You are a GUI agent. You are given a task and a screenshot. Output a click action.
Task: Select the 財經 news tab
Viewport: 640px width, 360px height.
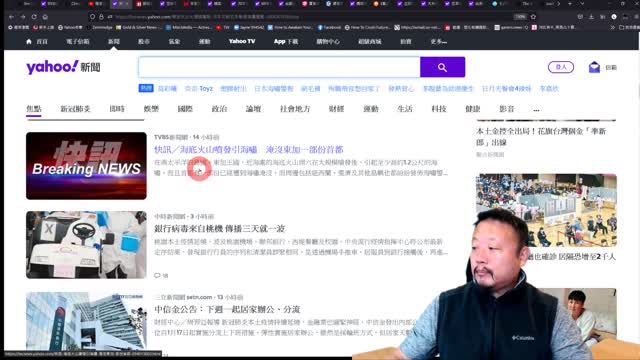pyautogui.click(x=336, y=109)
